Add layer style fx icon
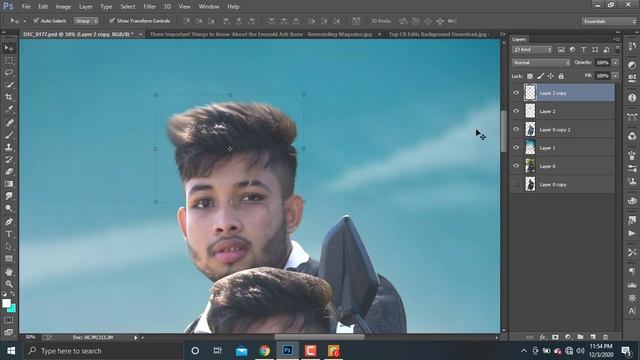The height and width of the screenshot is (360, 640). (542, 337)
